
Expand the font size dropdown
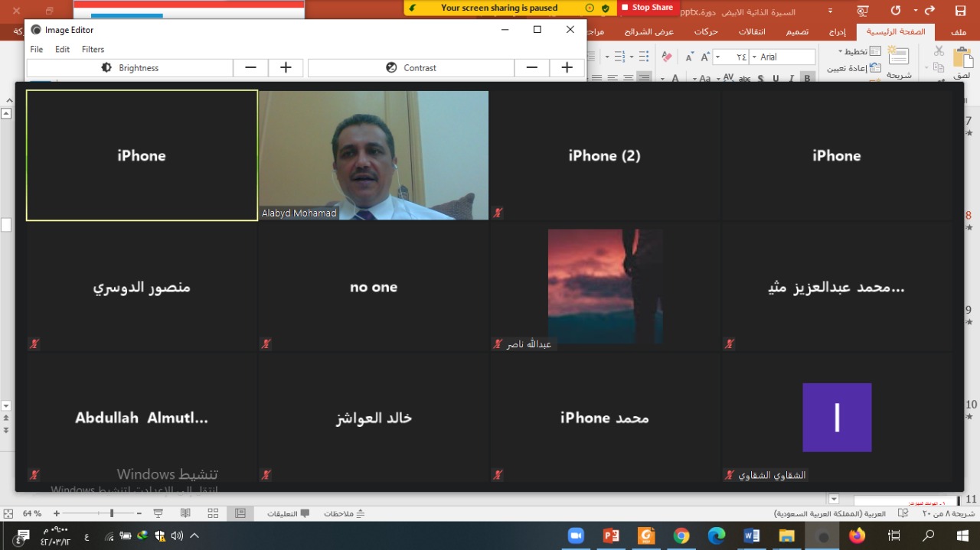pos(718,57)
